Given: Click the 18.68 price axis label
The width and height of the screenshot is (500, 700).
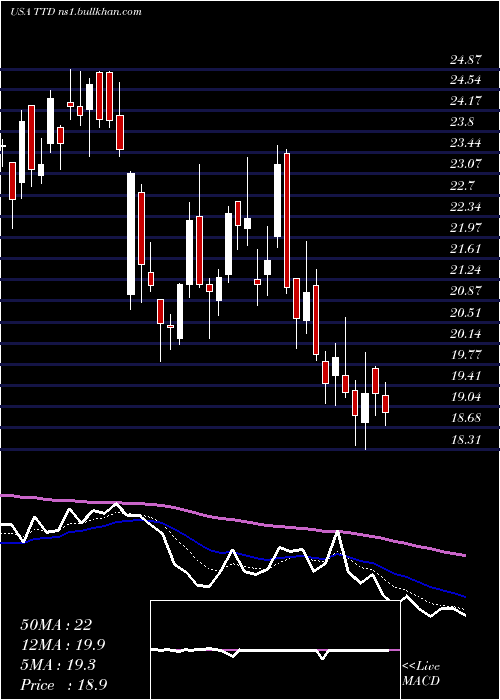Looking at the screenshot, I should (x=466, y=418).
